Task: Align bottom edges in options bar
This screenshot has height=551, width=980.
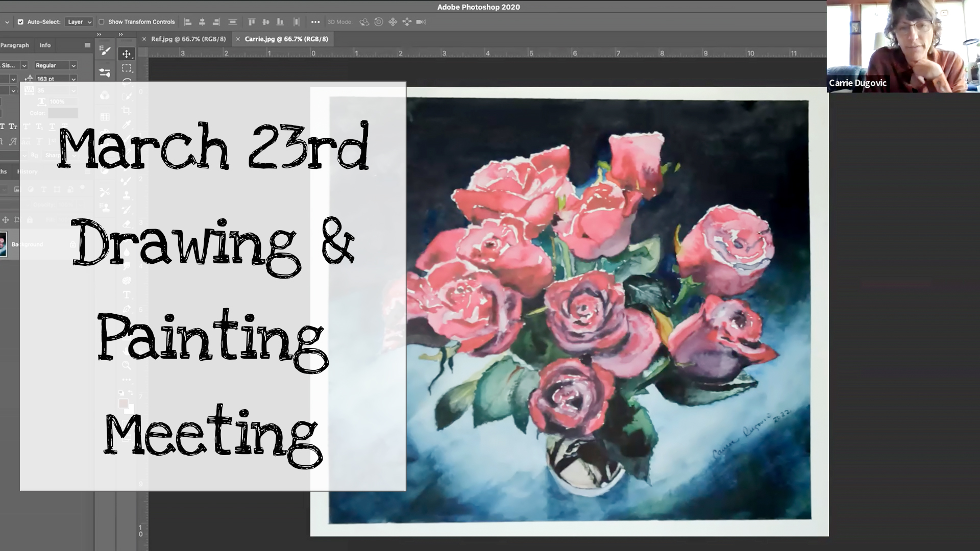Action: point(280,22)
